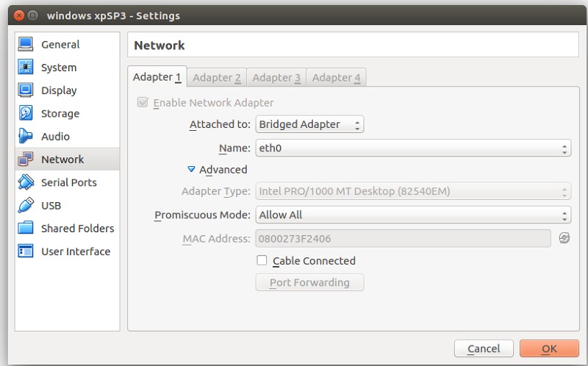
Task: Click the Cancel button
Action: tap(483, 349)
